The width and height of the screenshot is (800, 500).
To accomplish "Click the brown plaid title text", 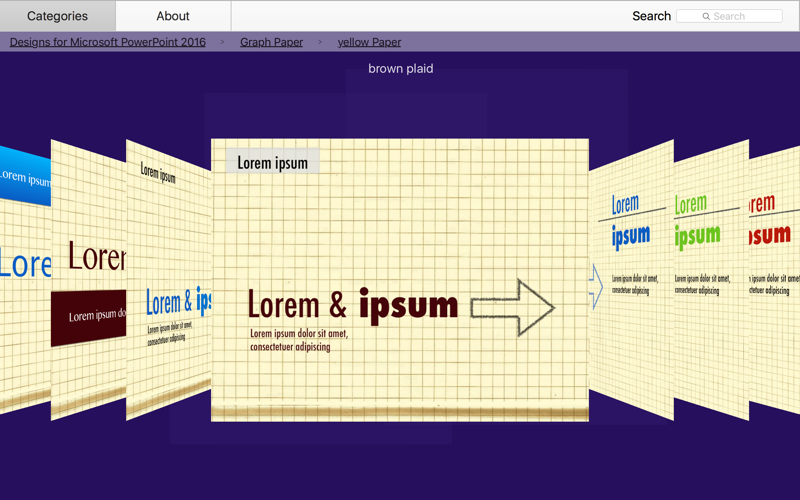I will 401,68.
